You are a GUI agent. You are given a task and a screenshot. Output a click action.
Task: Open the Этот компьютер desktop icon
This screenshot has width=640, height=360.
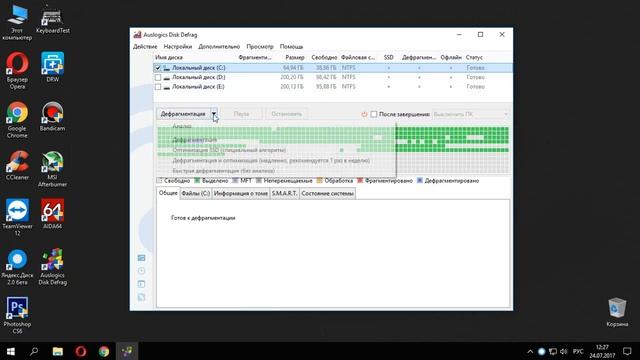[17, 23]
